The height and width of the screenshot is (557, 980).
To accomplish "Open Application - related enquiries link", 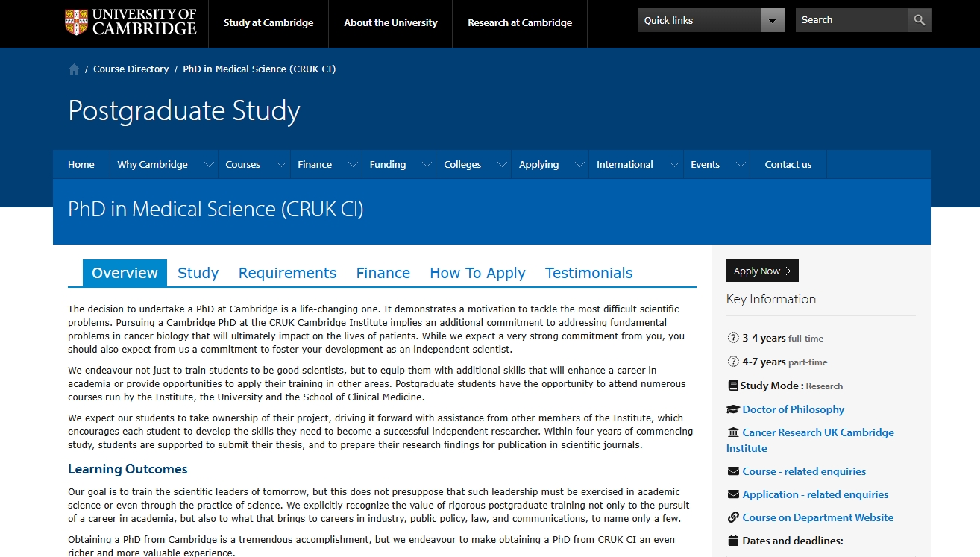I will 815,494.
